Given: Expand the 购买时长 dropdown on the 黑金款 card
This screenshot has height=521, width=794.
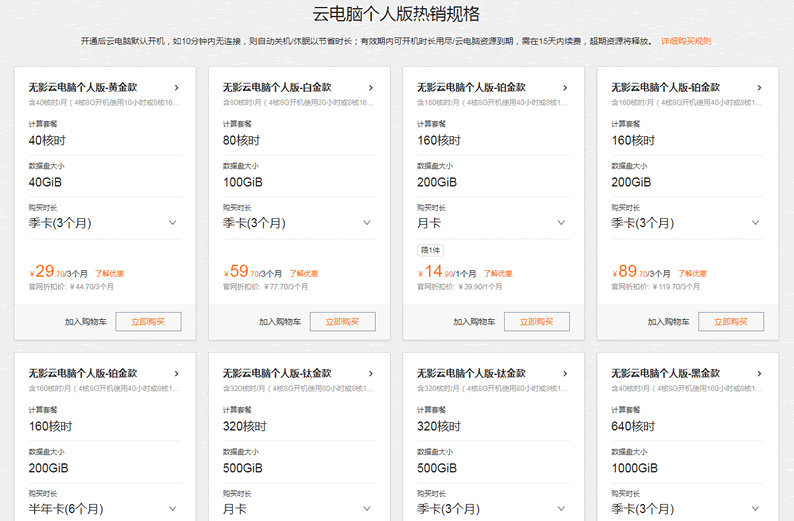Looking at the screenshot, I should [754, 508].
